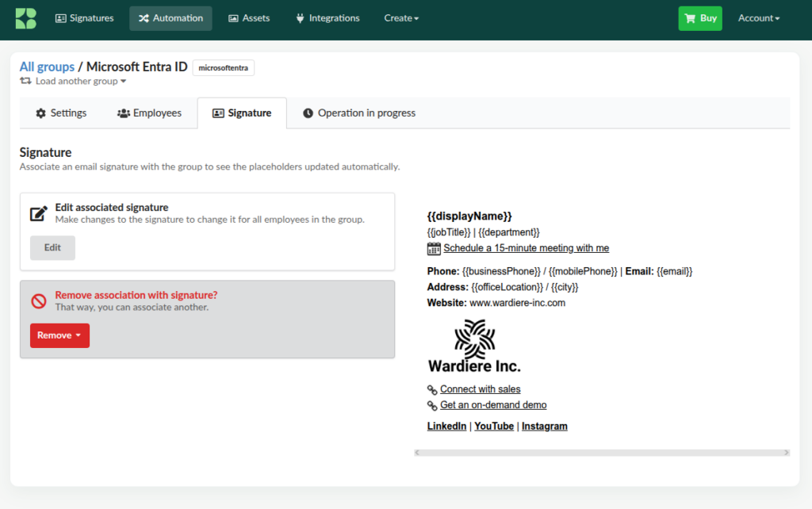Screen dimensions: 812x509
Task: Open the YouTube link in signature
Action: click(x=494, y=427)
